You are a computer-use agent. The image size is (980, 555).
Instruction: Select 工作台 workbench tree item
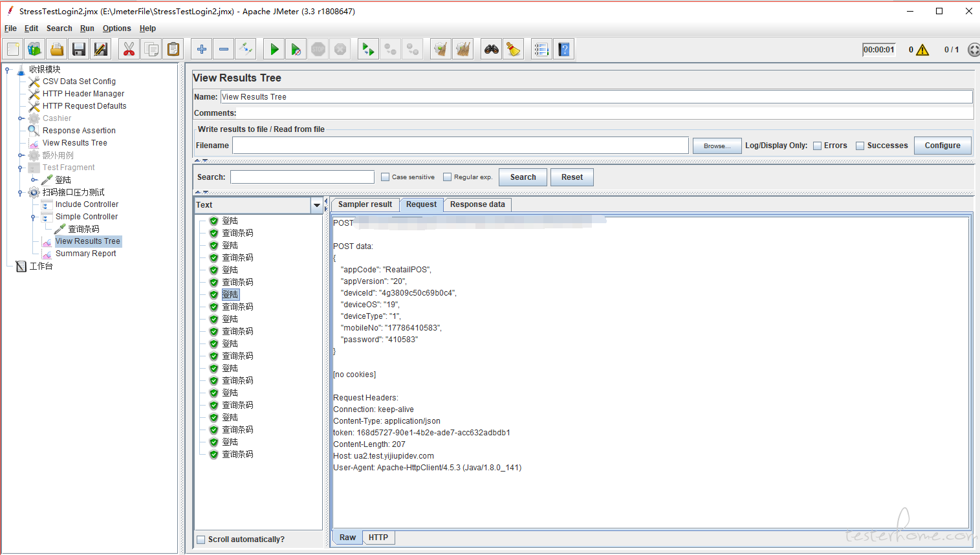point(41,266)
